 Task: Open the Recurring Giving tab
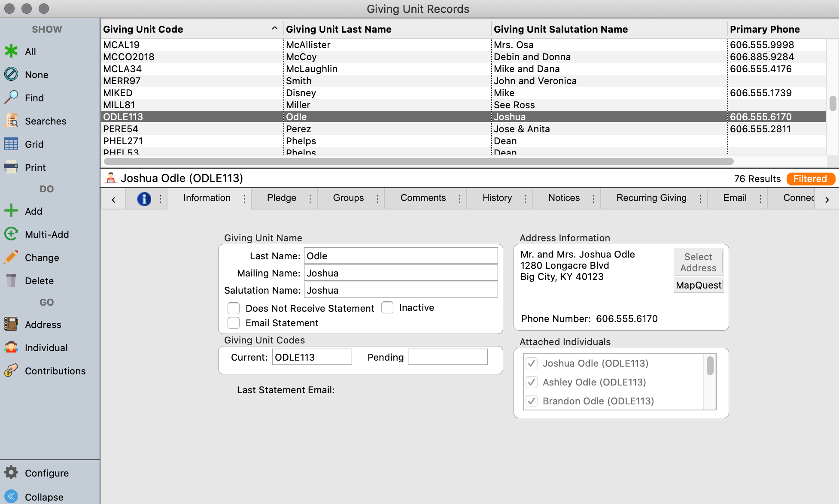651,198
